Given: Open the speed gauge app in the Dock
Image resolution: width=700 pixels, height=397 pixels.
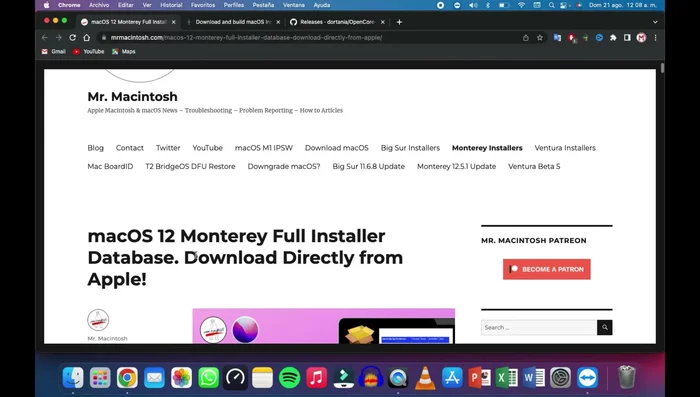Looking at the screenshot, I should [x=235, y=378].
